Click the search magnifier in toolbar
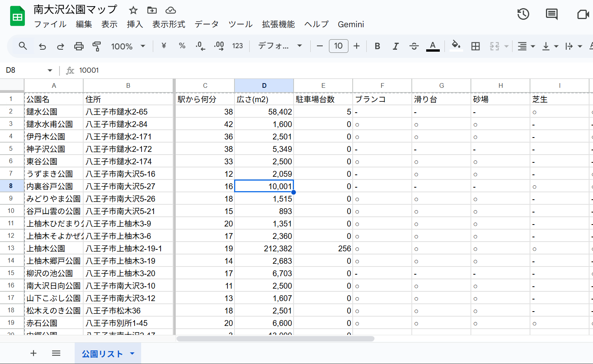This screenshot has height=364, width=593. click(x=23, y=46)
